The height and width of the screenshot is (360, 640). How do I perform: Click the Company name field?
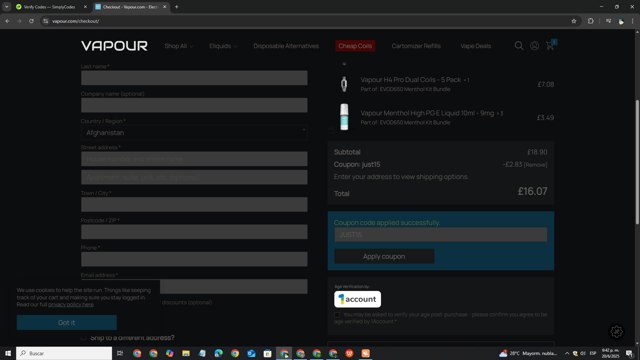click(x=194, y=105)
